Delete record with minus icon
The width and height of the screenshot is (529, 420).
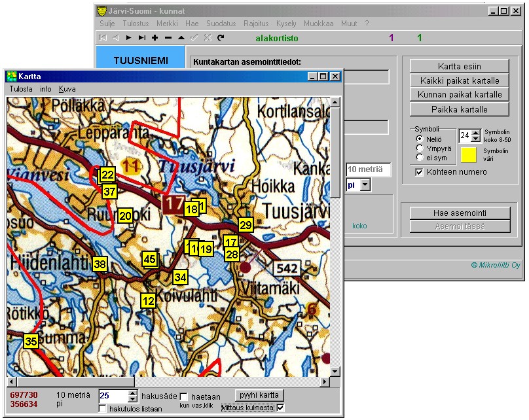[168, 38]
